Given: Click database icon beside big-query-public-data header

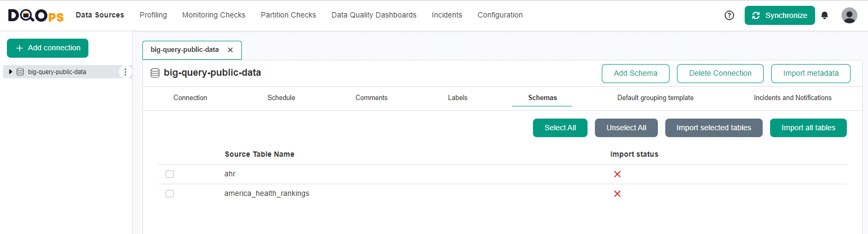Looking at the screenshot, I should [155, 73].
